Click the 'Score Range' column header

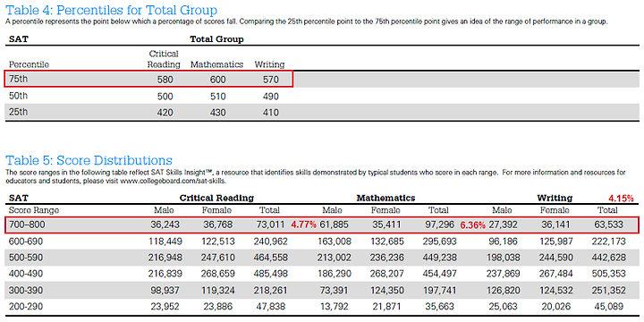[34, 210]
